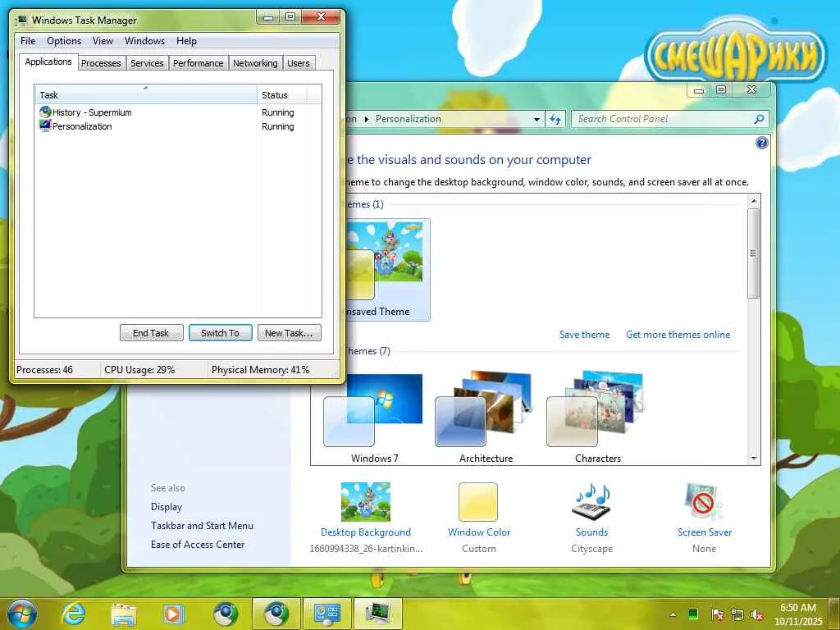840x630 pixels.
Task: Click the New Task... button
Action: [289, 333]
